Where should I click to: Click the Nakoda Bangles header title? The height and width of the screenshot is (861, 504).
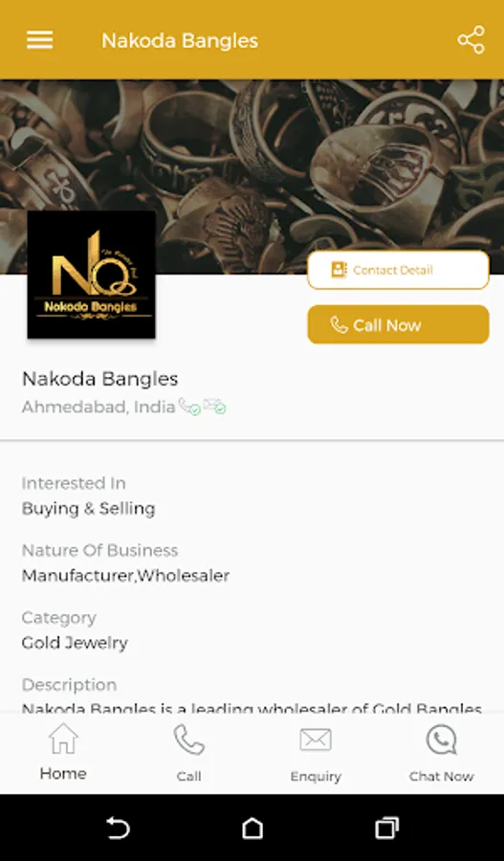(x=180, y=40)
